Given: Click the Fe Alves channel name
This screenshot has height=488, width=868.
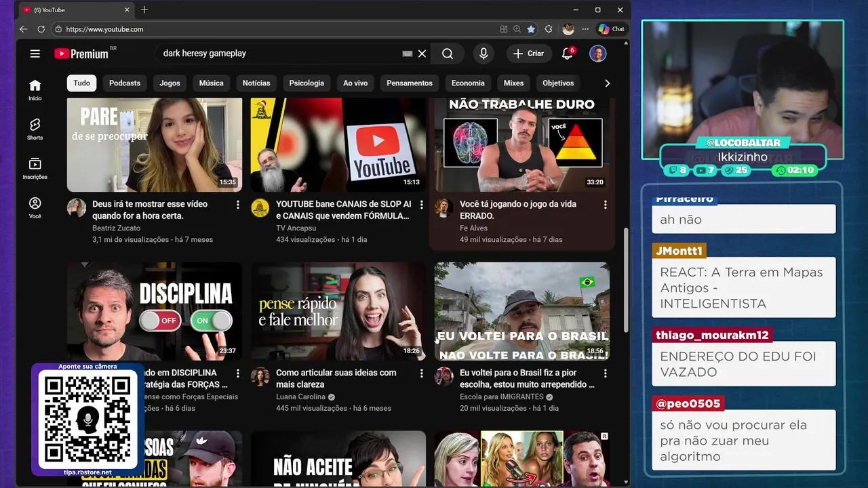Looking at the screenshot, I should point(473,228).
